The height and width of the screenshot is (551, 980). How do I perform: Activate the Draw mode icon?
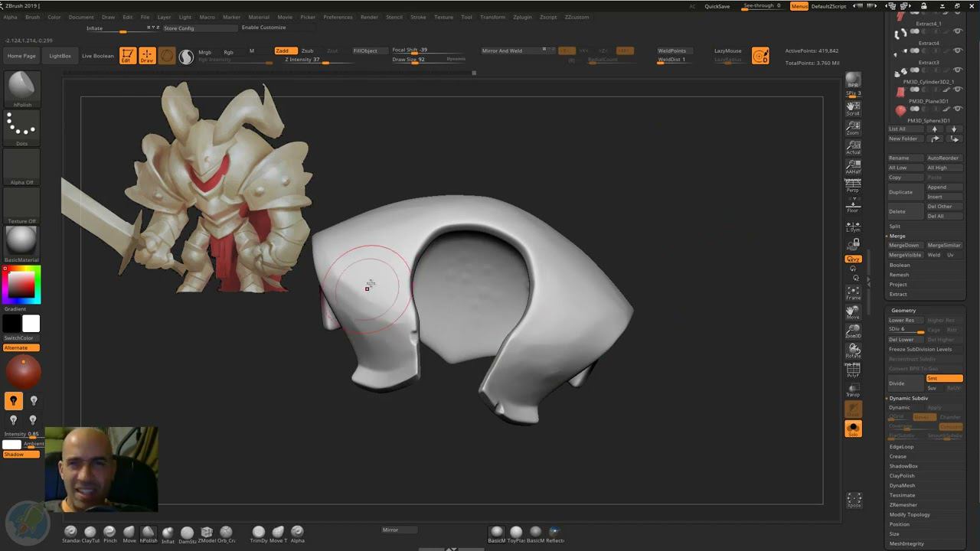tap(147, 55)
